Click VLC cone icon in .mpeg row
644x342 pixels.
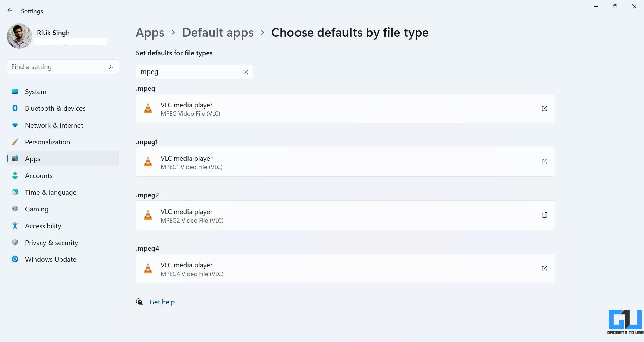pos(148,108)
